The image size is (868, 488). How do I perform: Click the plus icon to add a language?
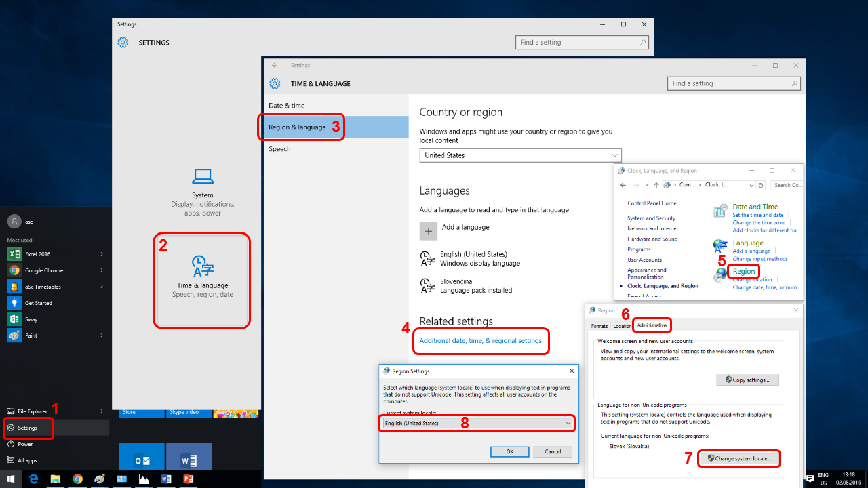click(x=428, y=231)
